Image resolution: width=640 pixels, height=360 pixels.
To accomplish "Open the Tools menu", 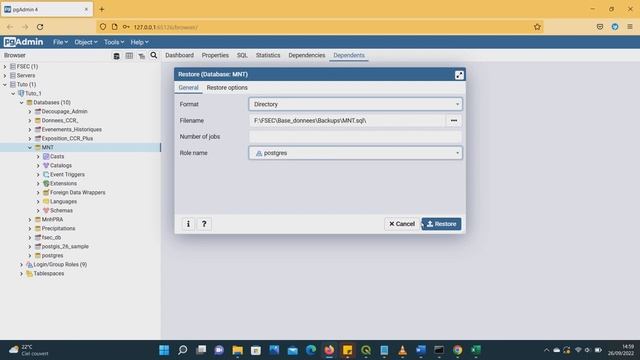I will [x=114, y=42].
